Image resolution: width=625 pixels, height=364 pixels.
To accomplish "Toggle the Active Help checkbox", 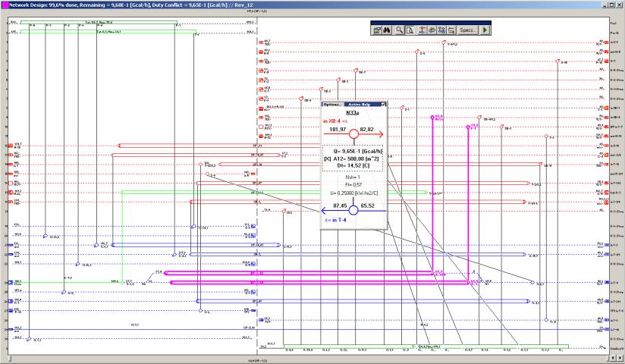I will point(384,104).
